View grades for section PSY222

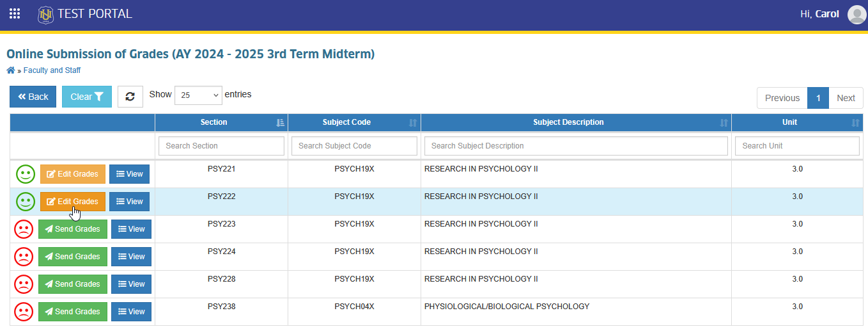pos(129,202)
